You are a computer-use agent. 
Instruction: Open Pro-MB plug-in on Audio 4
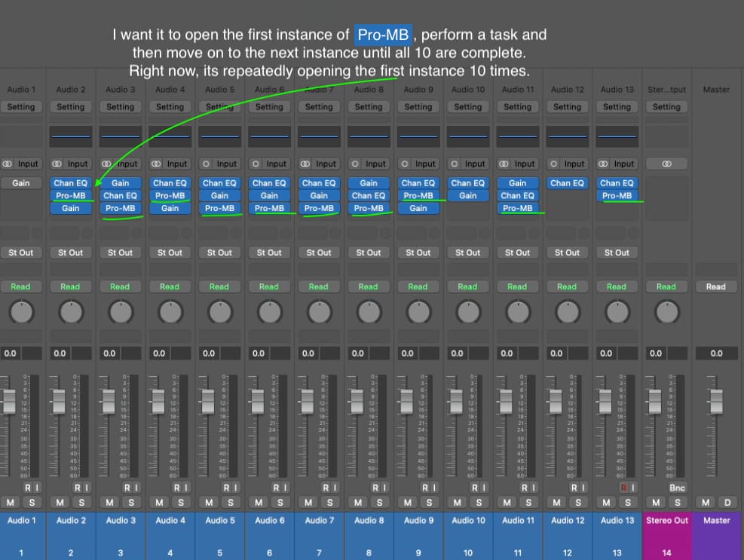[x=170, y=195]
